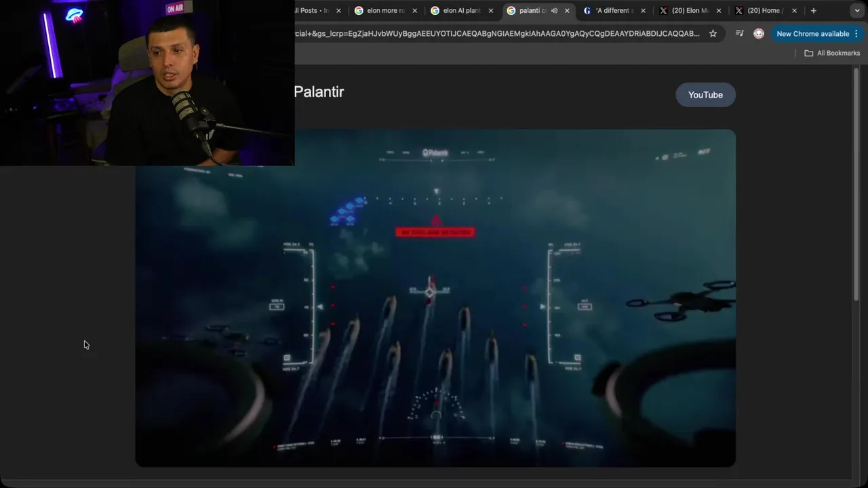Image resolution: width=868 pixels, height=488 pixels.
Task: Click the page vertical scrollbar
Action: tap(856, 183)
